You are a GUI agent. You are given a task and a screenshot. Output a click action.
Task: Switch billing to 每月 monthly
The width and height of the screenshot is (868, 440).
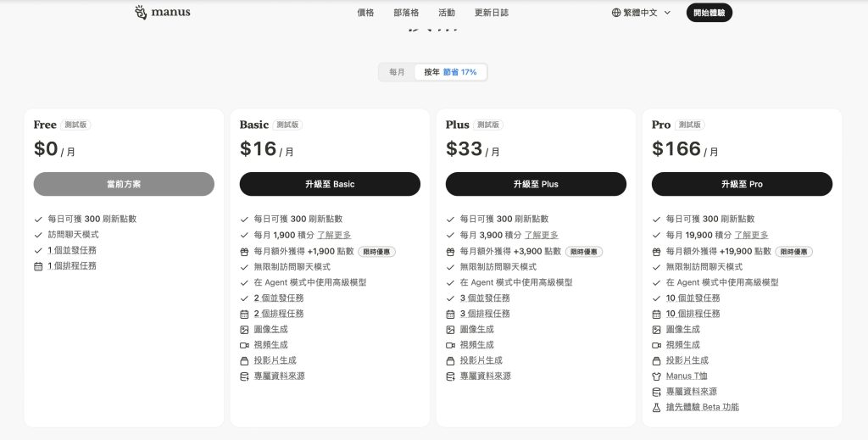397,72
